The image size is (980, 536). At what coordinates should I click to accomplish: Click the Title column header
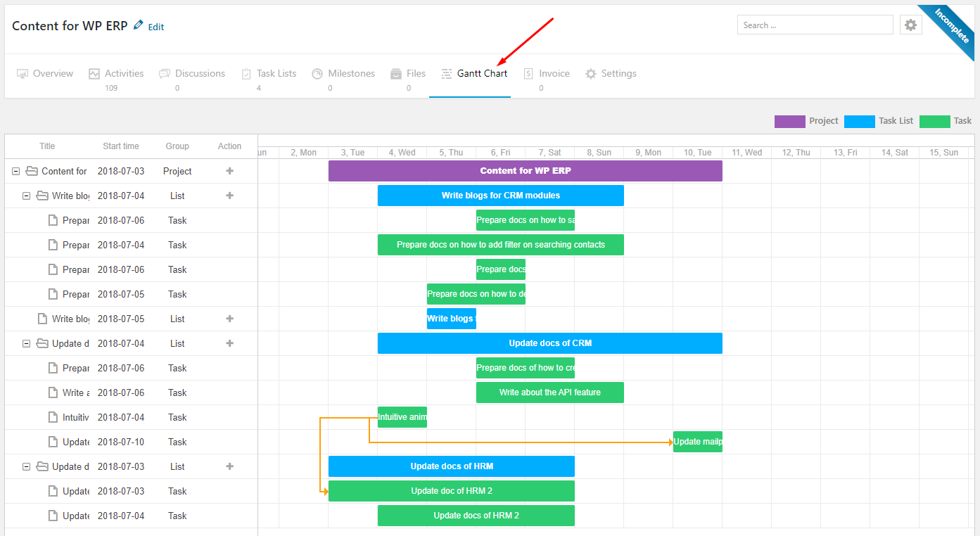[x=47, y=146]
